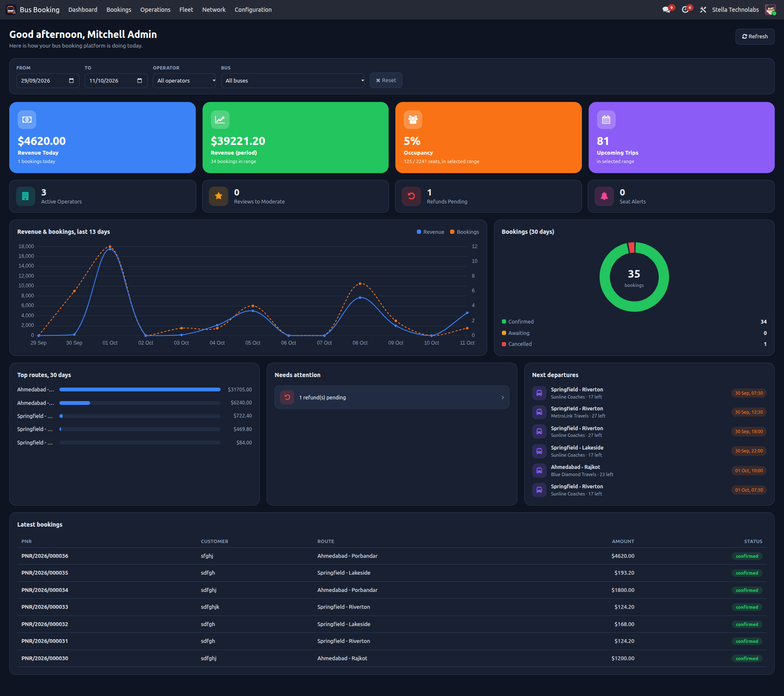The image size is (784, 696).
Task: Click bus icon for MetroLink Travels departure
Action: coord(539,412)
